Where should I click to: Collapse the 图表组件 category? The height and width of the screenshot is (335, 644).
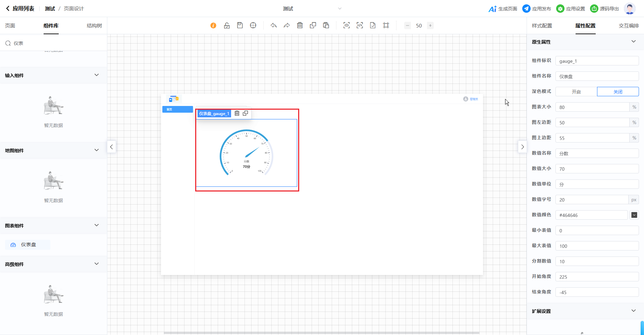tap(97, 225)
